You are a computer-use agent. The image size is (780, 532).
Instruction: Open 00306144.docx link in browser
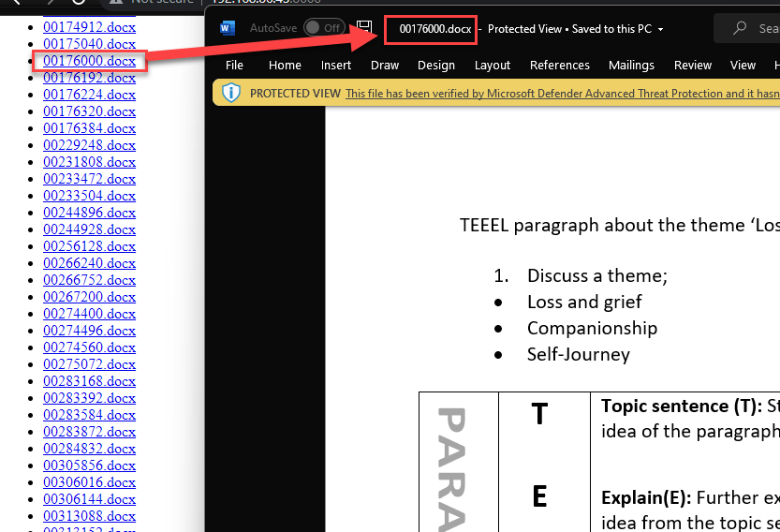pyautogui.click(x=90, y=499)
